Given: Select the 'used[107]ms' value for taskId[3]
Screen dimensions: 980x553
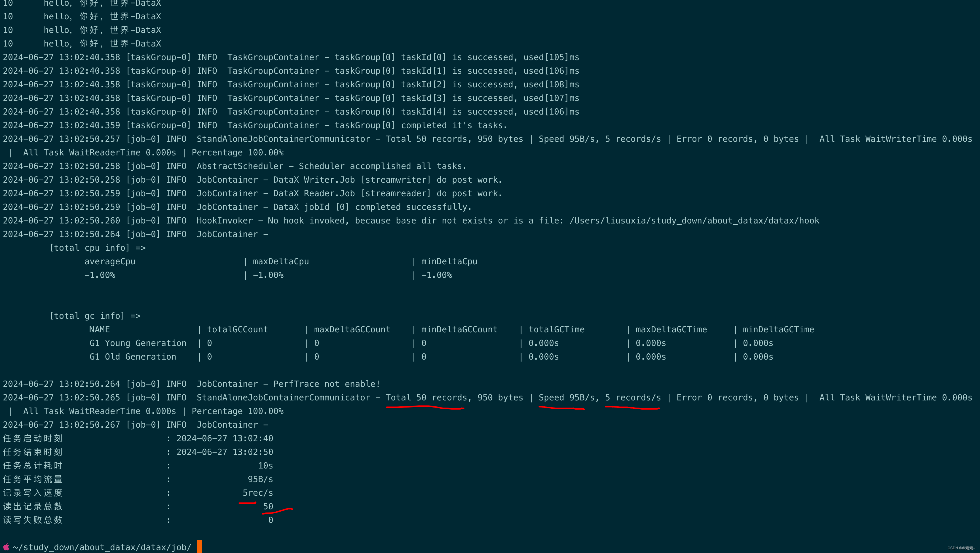Looking at the screenshot, I should [x=551, y=98].
